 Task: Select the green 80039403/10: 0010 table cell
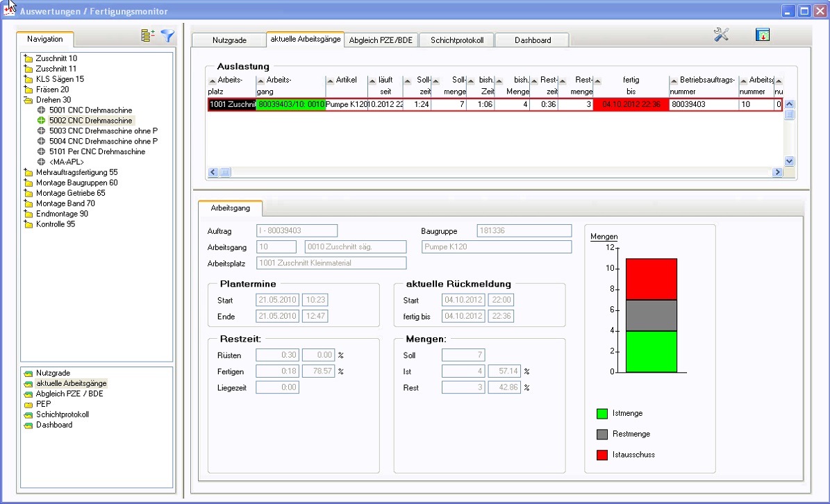pos(290,105)
